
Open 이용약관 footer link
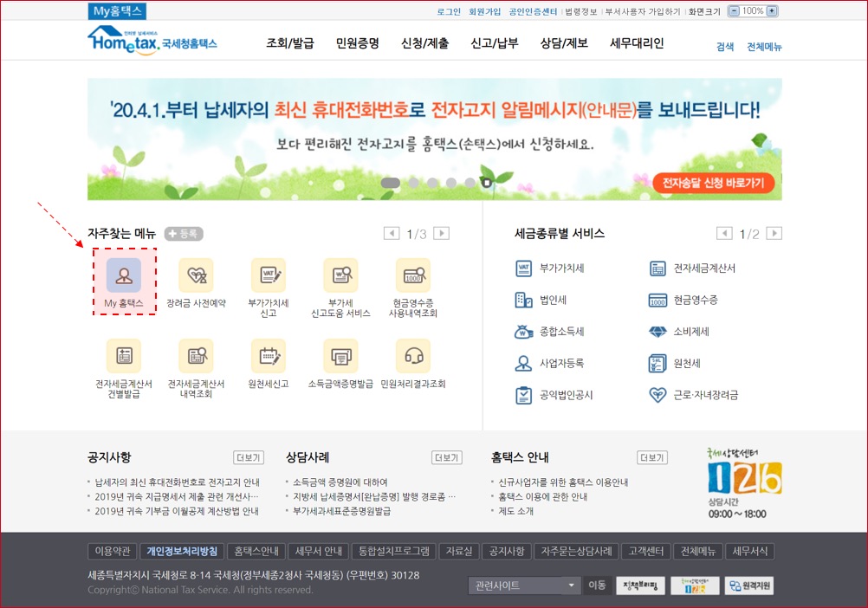coord(113,551)
